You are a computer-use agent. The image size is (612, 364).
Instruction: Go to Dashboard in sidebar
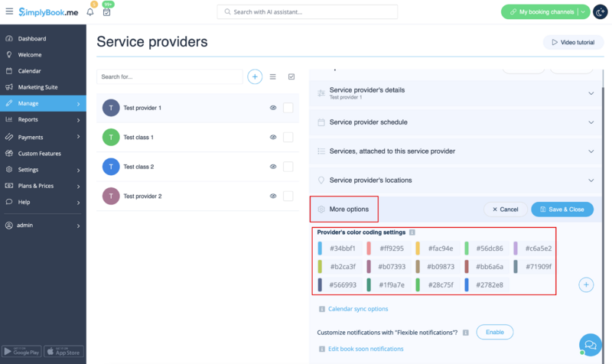point(43,39)
